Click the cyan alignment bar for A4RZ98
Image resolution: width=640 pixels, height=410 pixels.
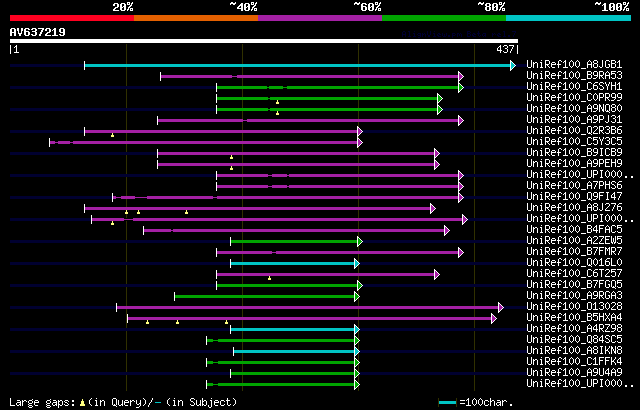point(293,330)
